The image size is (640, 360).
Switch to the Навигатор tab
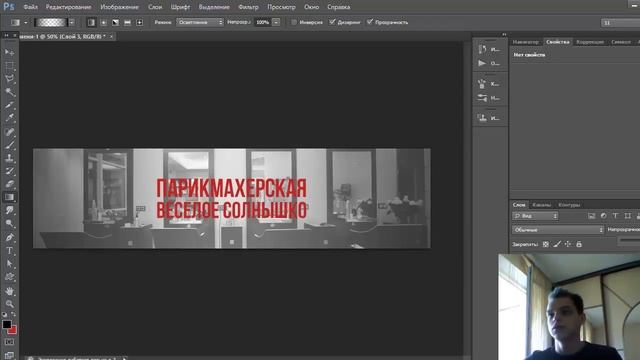[526, 42]
